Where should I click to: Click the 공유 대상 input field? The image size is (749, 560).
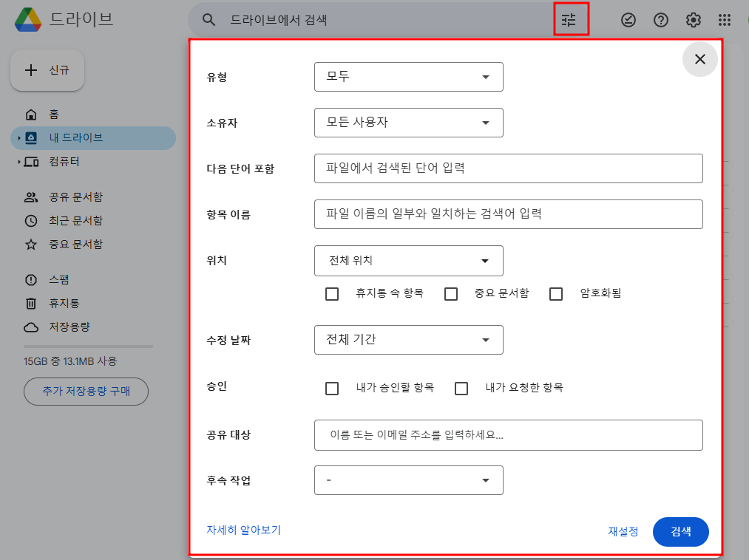coord(509,435)
